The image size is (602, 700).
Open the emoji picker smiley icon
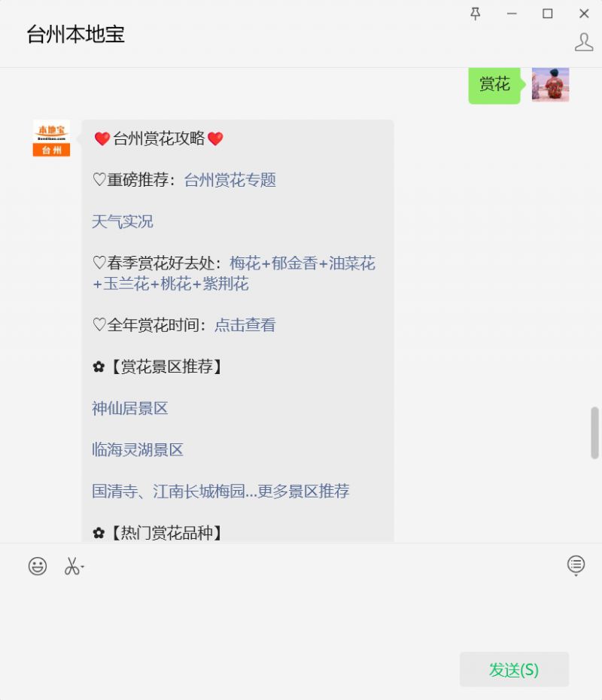click(x=38, y=565)
